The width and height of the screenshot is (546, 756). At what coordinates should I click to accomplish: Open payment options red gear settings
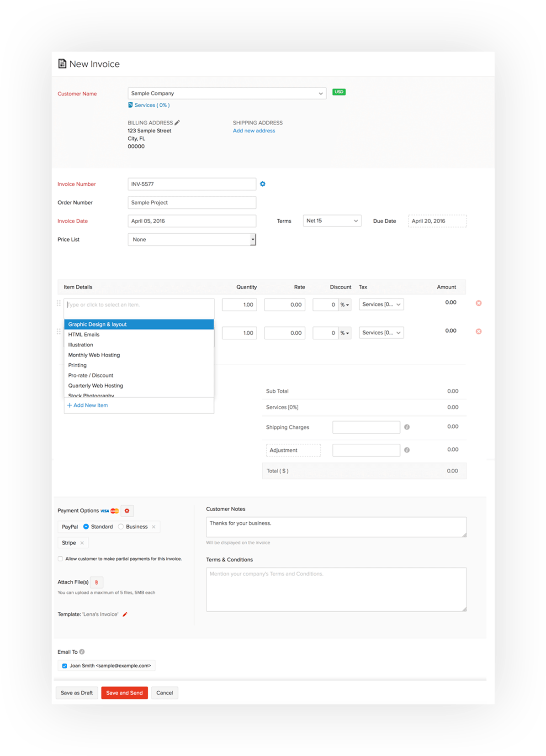[x=127, y=511]
